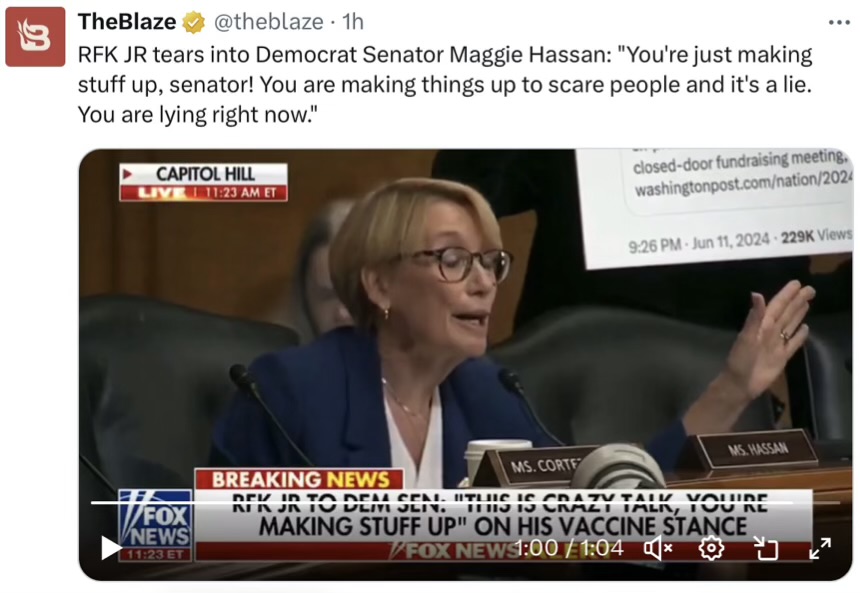Click the gold verified badge icon
The height and width of the screenshot is (593, 860).
[x=193, y=22]
